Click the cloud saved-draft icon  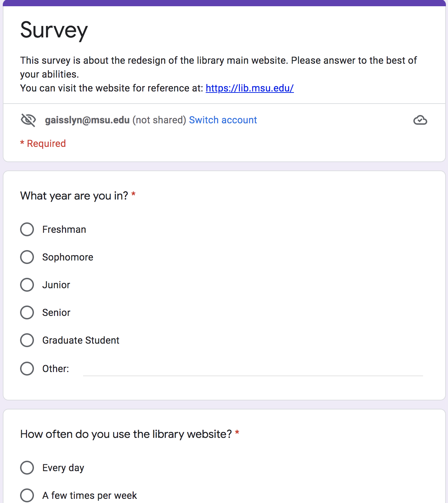420,120
